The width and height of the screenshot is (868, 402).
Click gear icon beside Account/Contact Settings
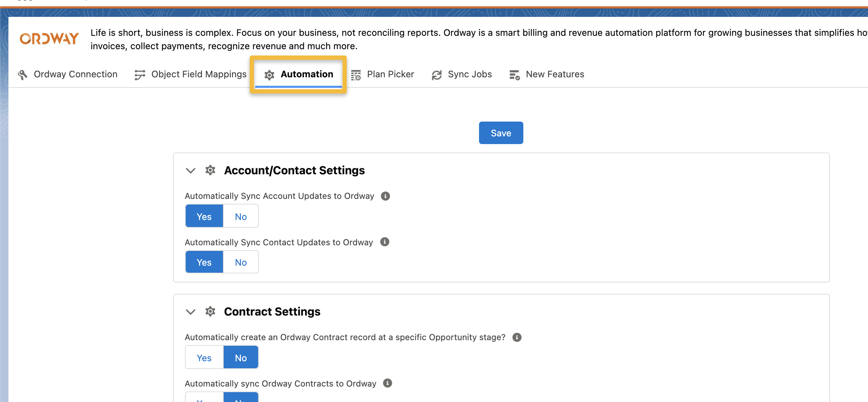210,170
